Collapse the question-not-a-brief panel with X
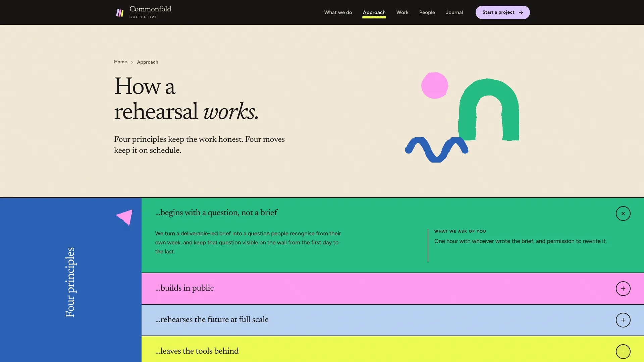The width and height of the screenshot is (644, 362). 623,214
